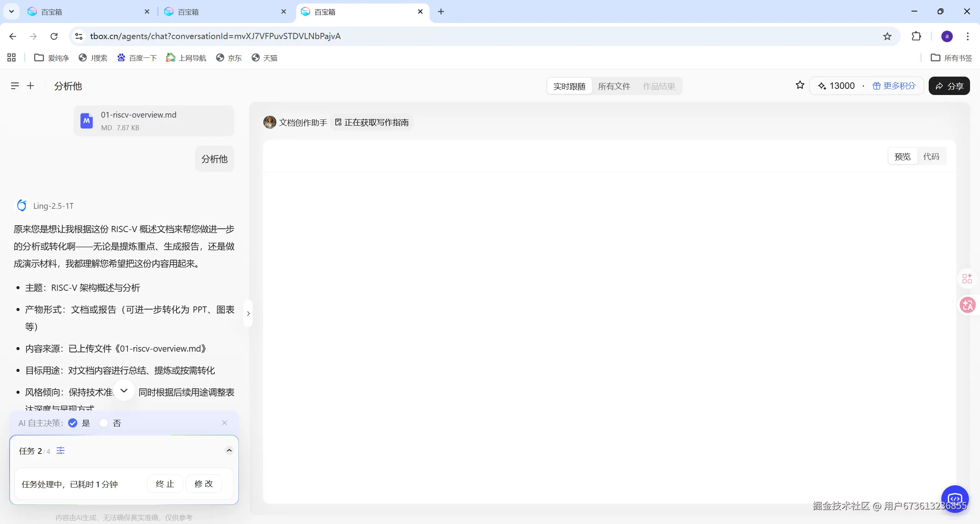Click the 终止 button
980x524 pixels.
point(165,484)
